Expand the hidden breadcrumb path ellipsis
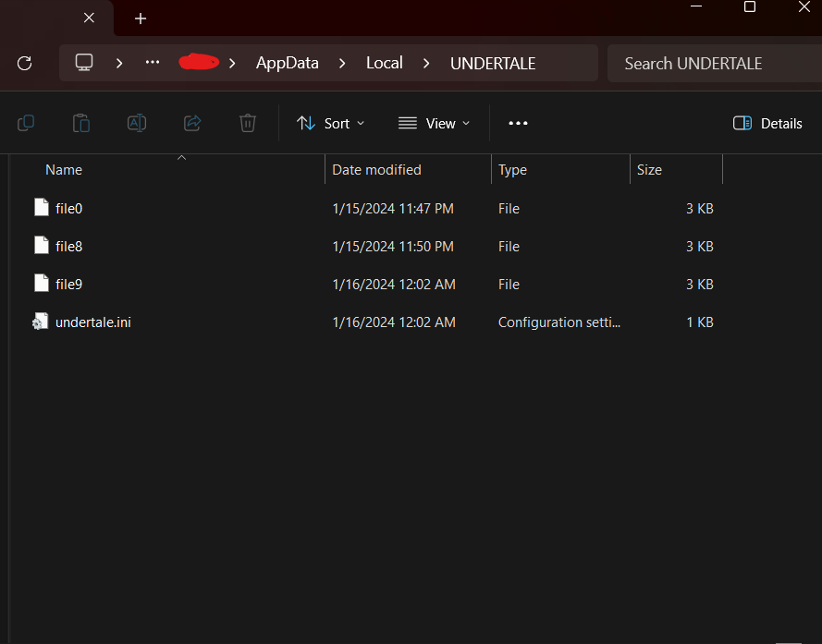 click(x=153, y=62)
